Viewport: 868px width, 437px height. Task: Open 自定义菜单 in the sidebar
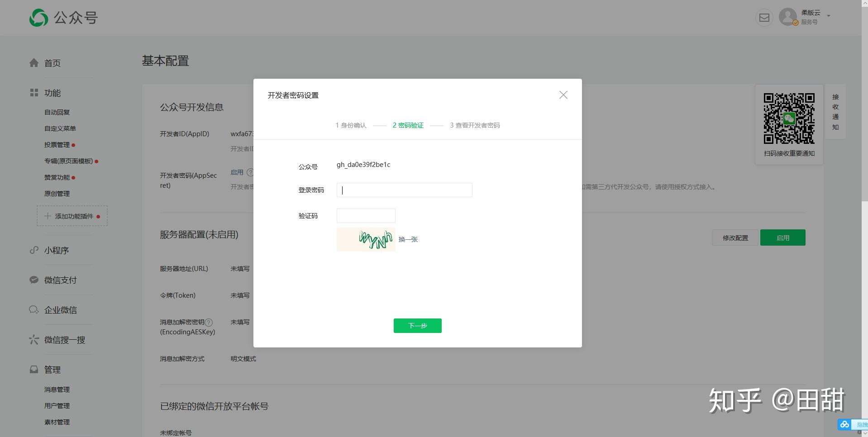pyautogui.click(x=60, y=128)
